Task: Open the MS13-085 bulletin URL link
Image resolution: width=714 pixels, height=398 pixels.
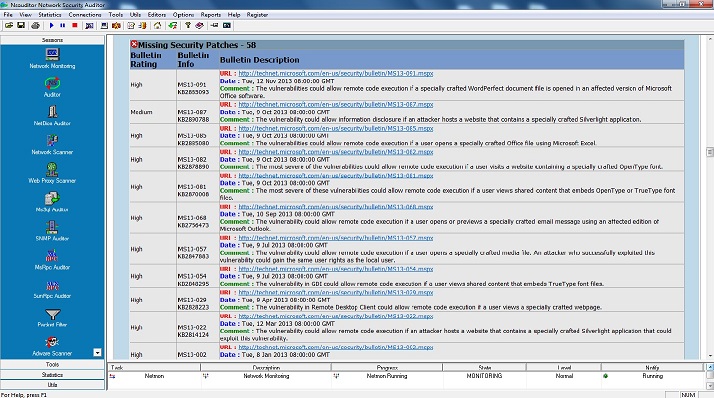Action: pos(336,128)
